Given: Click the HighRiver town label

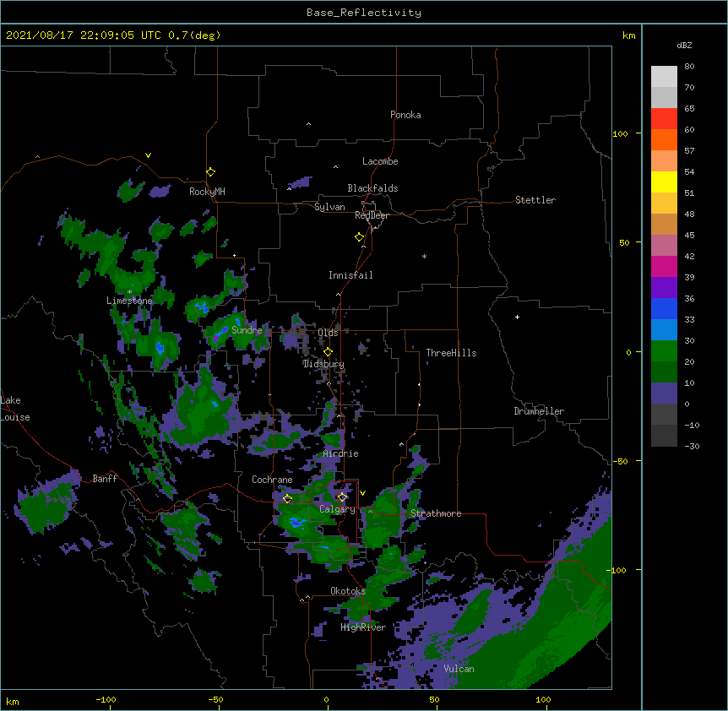Looking at the screenshot, I should 363,627.
